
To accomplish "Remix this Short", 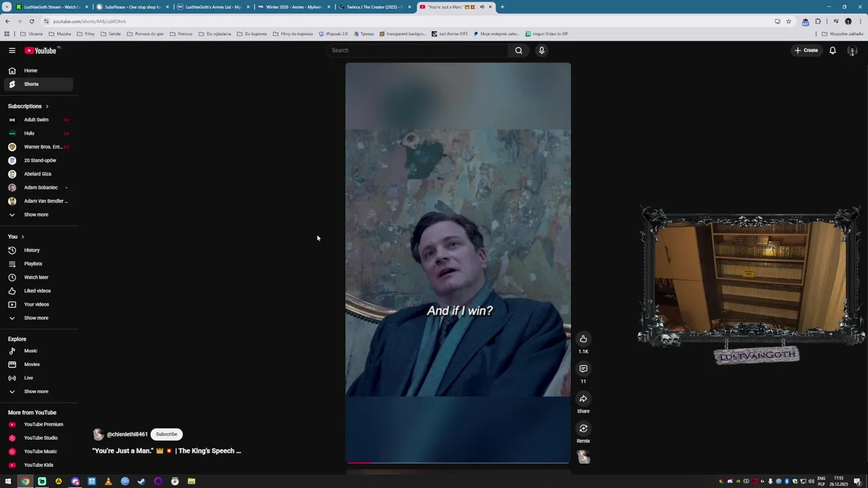I will point(583,428).
